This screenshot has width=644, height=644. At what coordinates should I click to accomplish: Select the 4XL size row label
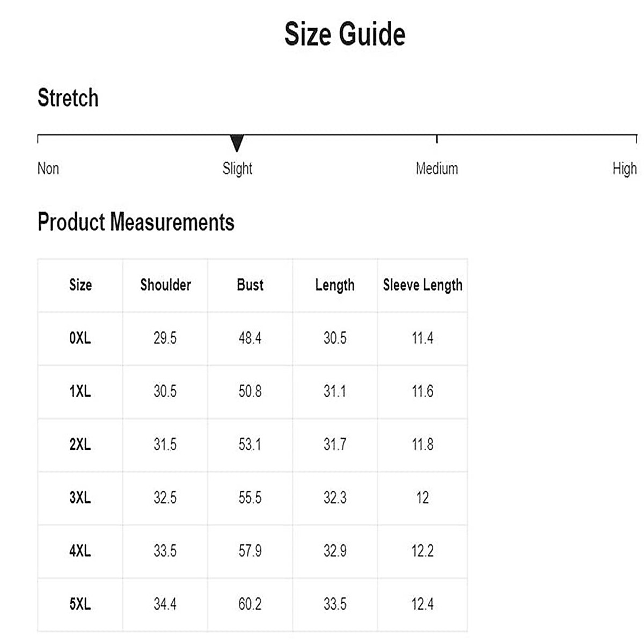tap(80, 551)
